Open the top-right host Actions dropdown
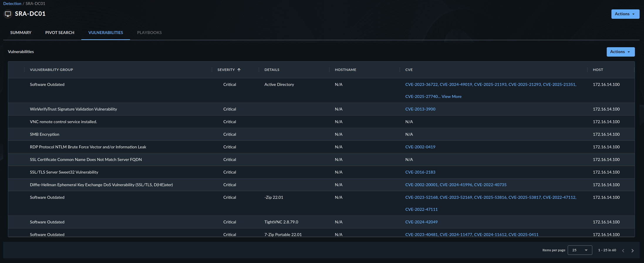 625,14
